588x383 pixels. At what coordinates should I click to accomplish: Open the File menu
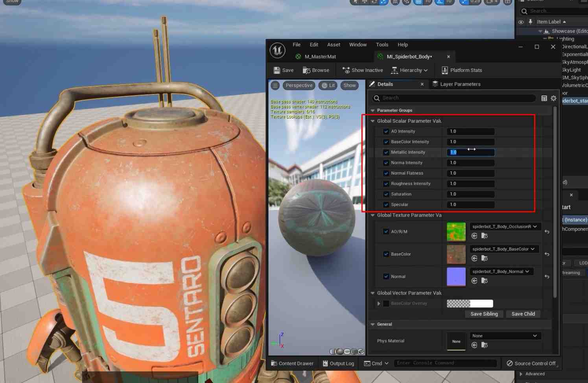click(x=297, y=45)
